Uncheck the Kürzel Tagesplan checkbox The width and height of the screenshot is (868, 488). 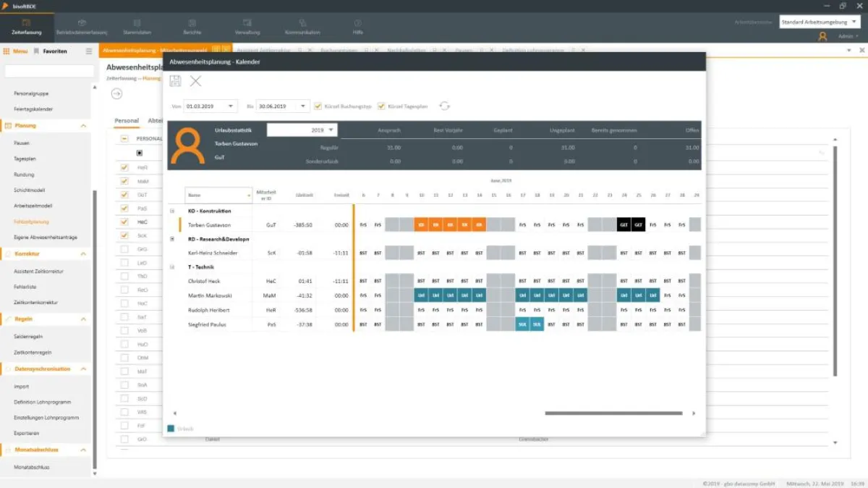coord(381,106)
